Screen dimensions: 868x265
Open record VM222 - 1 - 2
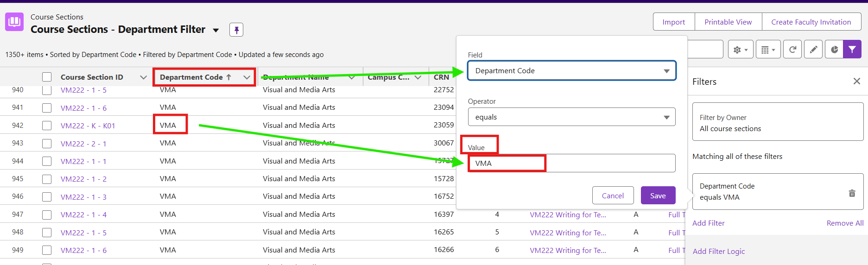tap(83, 179)
